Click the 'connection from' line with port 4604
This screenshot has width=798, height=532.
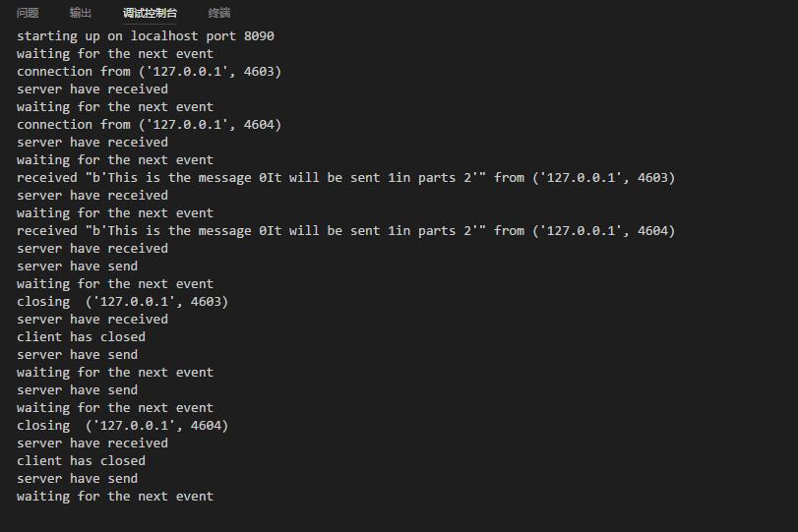coord(150,125)
